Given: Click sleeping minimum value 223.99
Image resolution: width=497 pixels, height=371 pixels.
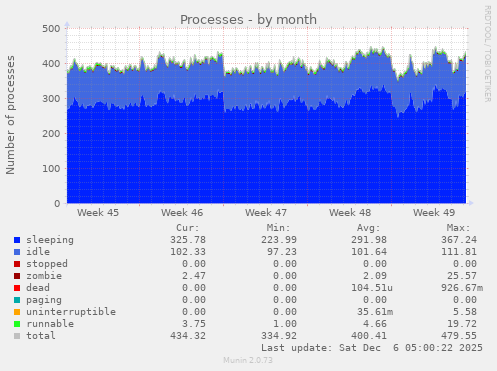Looking at the screenshot, I should coord(279,240).
